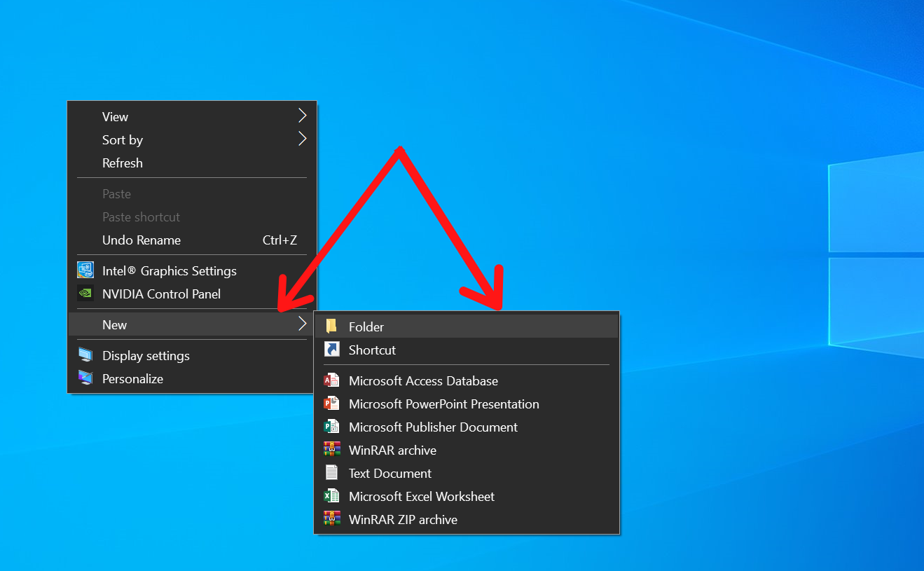Expand the Sort by submenu chevron
Screen dimensions: 924x571
point(302,138)
